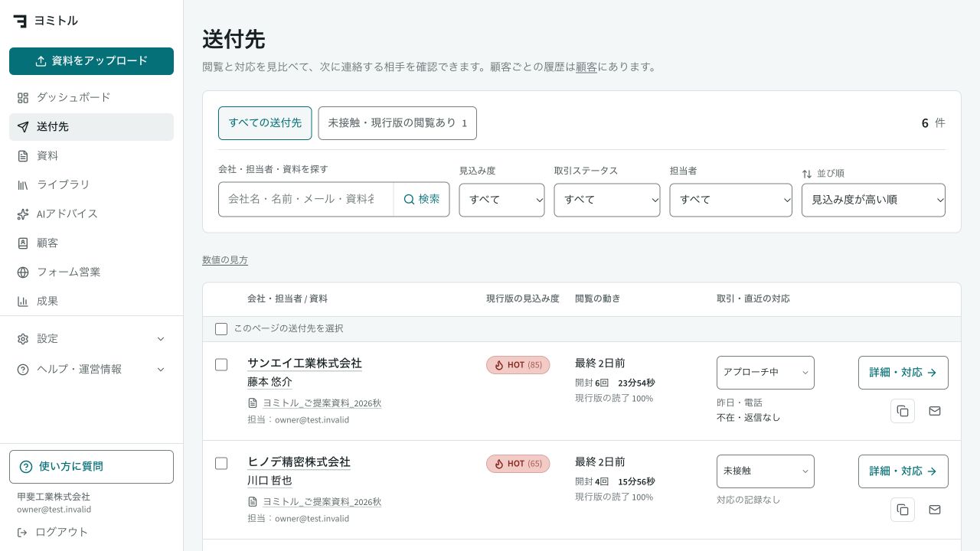Open the 見込み度 filter dropdown

click(501, 200)
